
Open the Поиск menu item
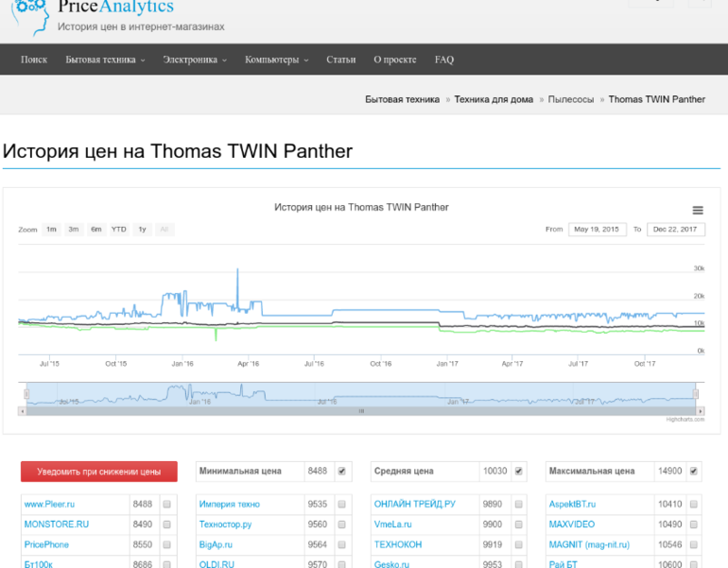pyautogui.click(x=34, y=60)
